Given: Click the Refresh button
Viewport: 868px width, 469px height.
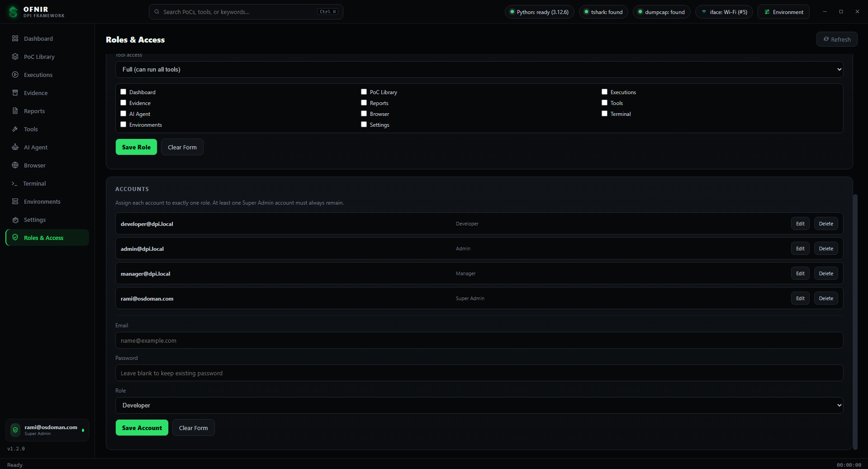Looking at the screenshot, I should 837,39.
